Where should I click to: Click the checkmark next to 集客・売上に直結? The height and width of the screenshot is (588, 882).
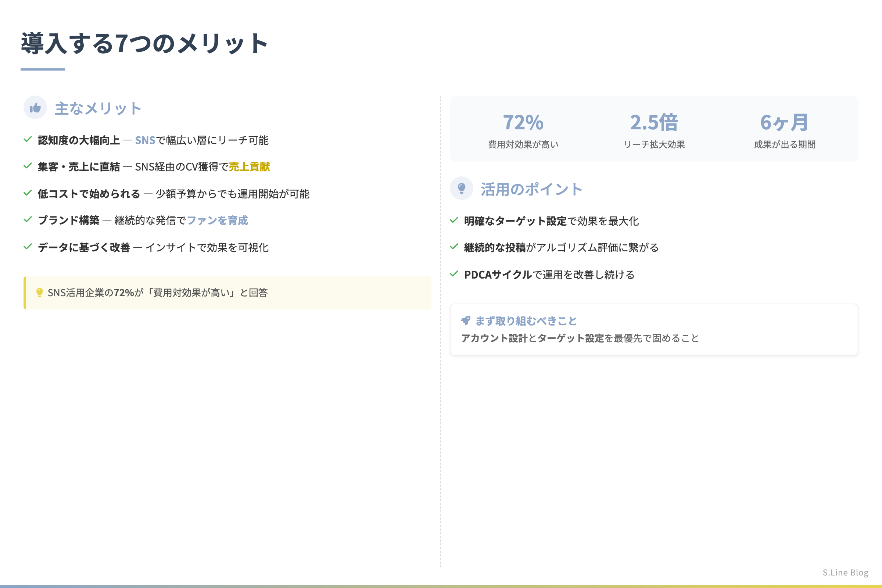[x=28, y=166]
